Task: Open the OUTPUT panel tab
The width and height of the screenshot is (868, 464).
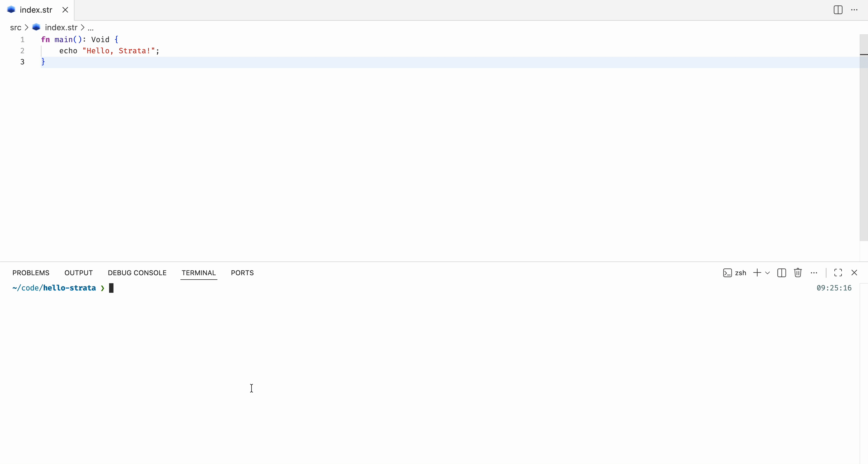Action: pos(79,273)
